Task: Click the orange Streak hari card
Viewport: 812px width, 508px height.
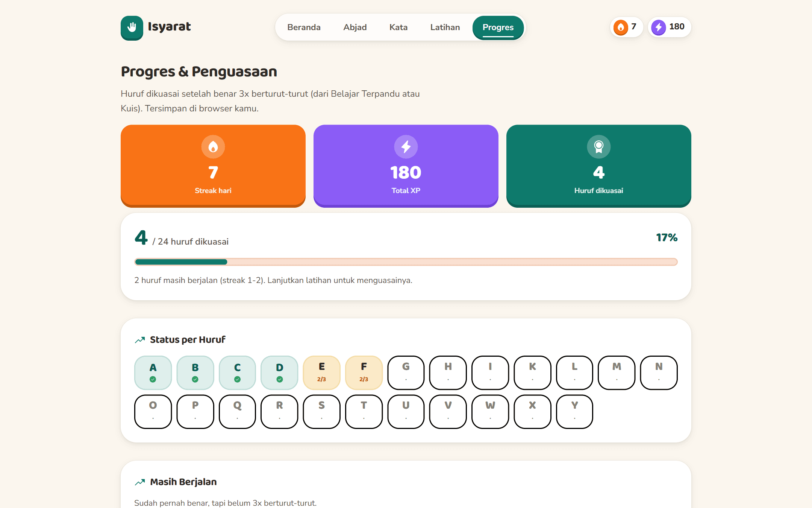Action: (213, 166)
